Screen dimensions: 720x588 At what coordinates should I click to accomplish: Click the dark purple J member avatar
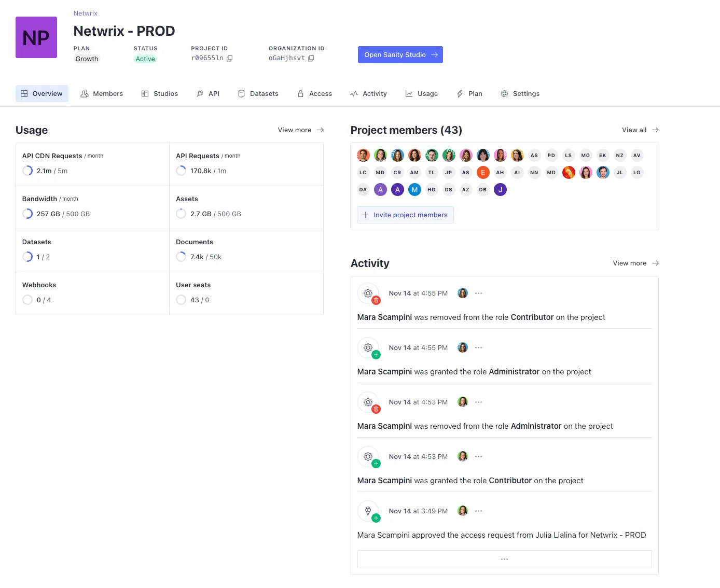(500, 190)
